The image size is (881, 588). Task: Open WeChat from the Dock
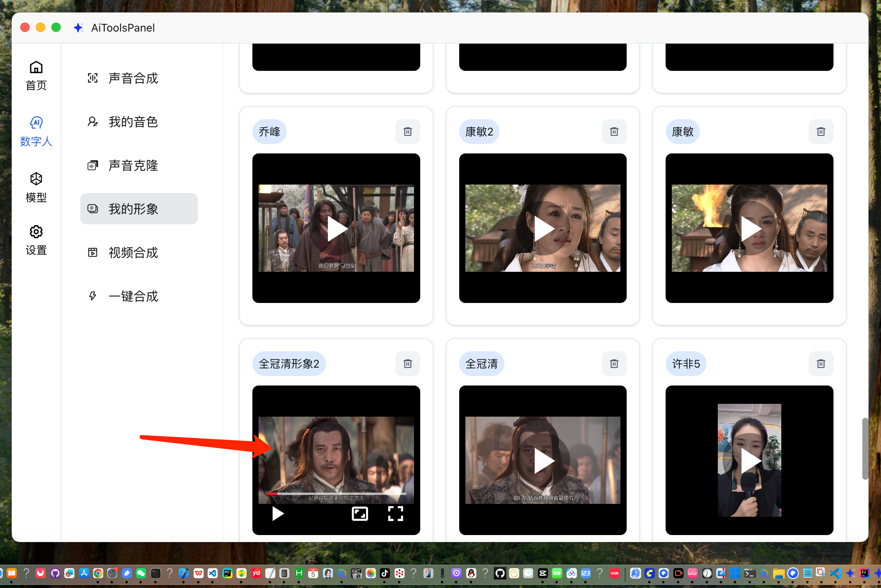coord(141,573)
